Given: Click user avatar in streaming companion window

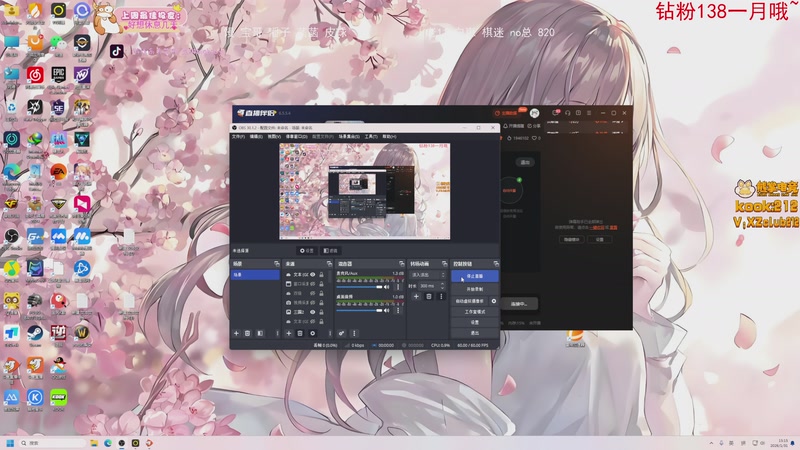Looking at the screenshot, I should pyautogui.click(x=534, y=113).
